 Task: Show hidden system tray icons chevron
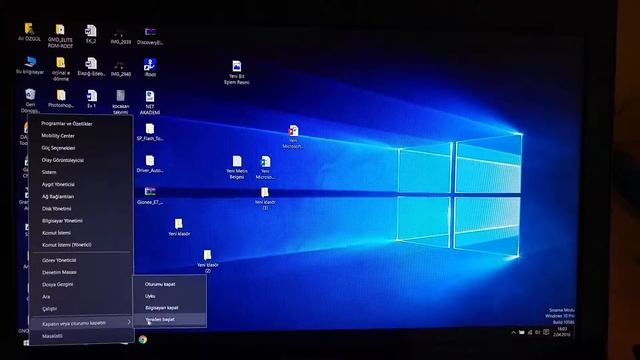(x=513, y=333)
